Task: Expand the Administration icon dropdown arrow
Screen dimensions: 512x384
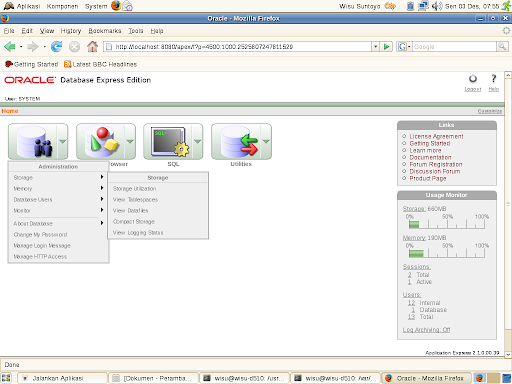Action: click(62, 141)
